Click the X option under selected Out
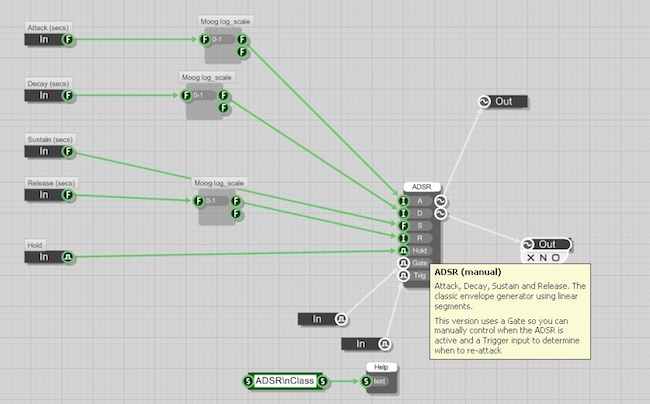650x404 pixels. pyautogui.click(x=530, y=258)
